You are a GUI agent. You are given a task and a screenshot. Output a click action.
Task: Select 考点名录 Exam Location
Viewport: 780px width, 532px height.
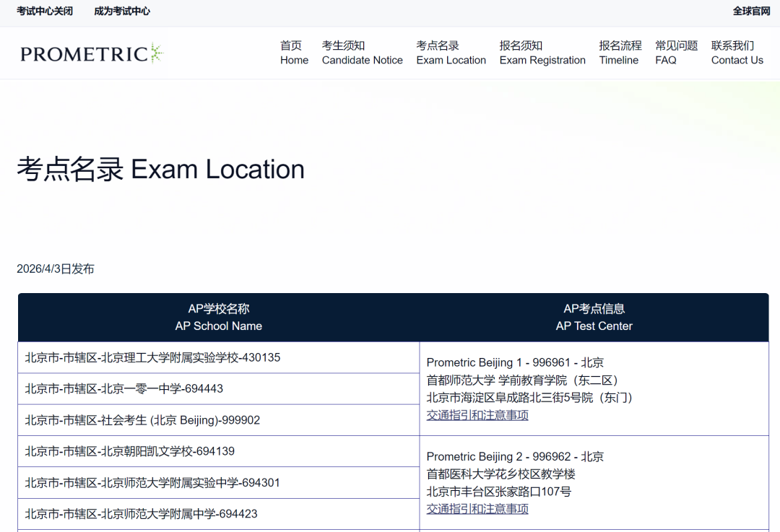(x=451, y=53)
